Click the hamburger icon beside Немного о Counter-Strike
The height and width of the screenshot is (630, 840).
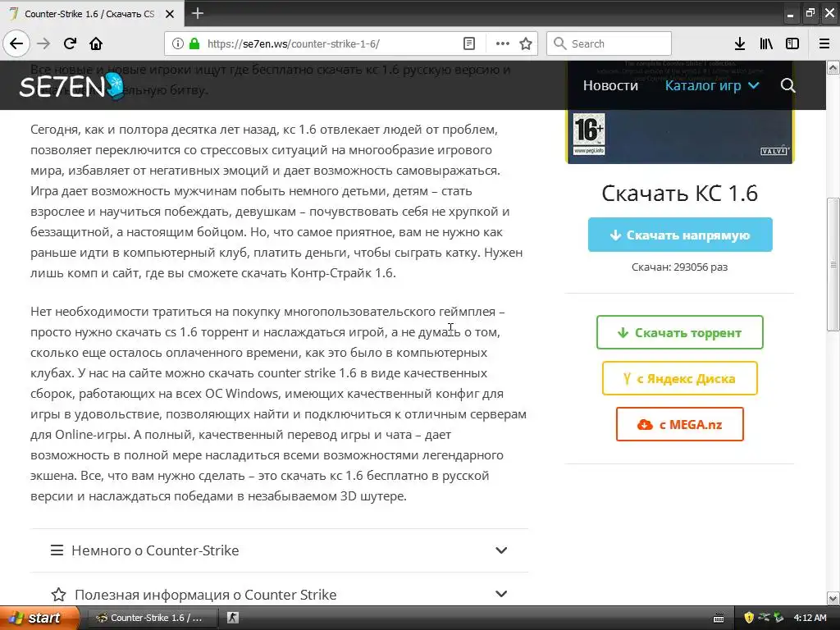(x=57, y=550)
